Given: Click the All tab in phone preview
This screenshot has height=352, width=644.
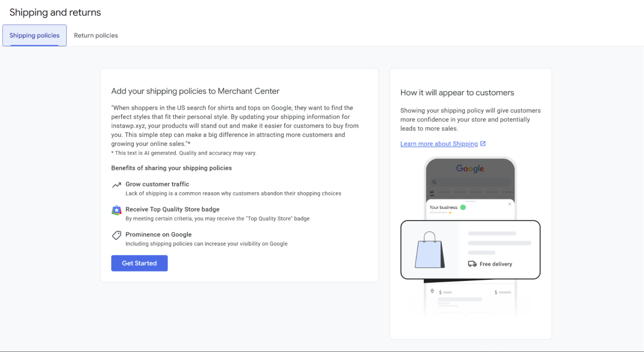Looking at the screenshot, I should (432, 192).
